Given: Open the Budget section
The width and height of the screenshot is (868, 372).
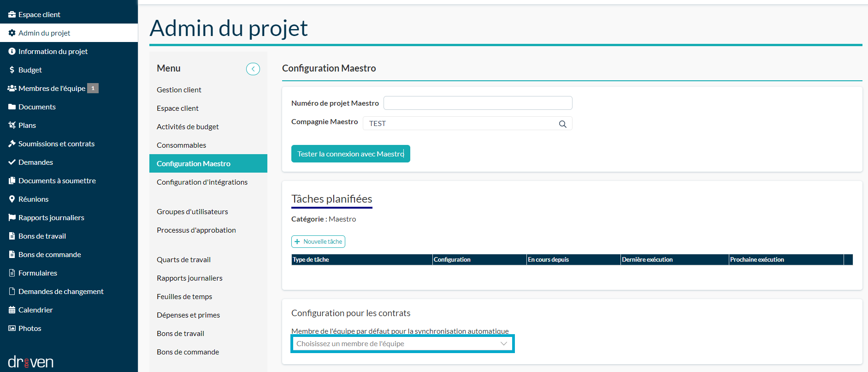Looking at the screenshot, I should click(x=69, y=70).
